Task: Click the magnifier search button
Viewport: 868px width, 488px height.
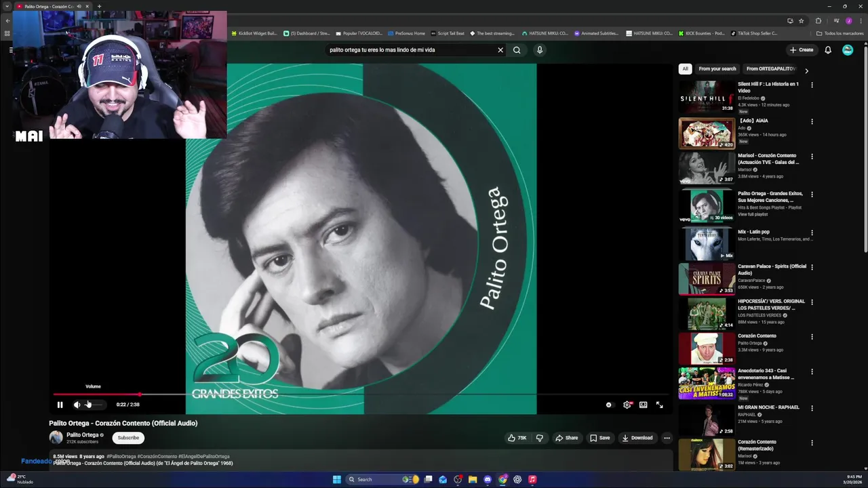Action: 517,49
